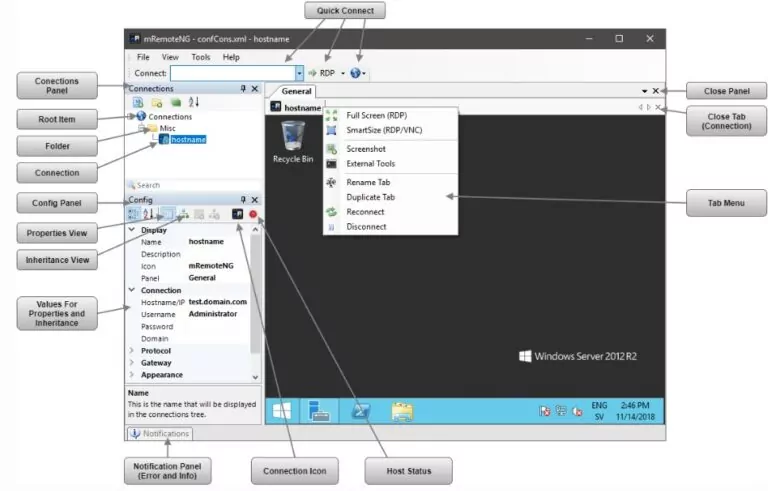768x491 pixels.
Task: Expand the Appearance property group
Action: click(x=131, y=374)
